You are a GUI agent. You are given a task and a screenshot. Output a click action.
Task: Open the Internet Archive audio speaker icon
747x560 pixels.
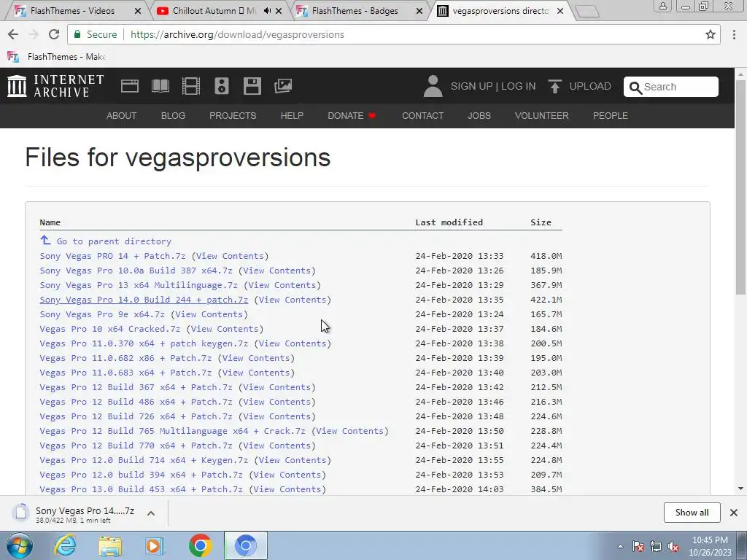pyautogui.click(x=222, y=86)
